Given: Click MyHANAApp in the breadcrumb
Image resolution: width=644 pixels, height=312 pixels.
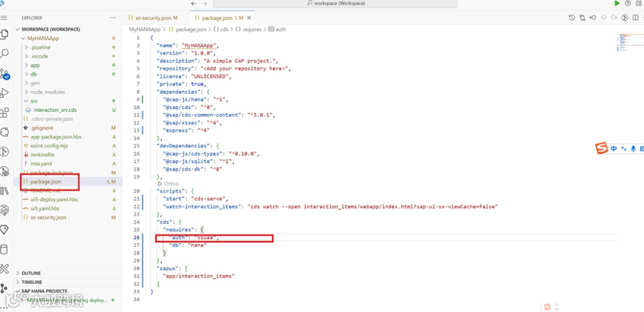Looking at the screenshot, I should [145, 30].
